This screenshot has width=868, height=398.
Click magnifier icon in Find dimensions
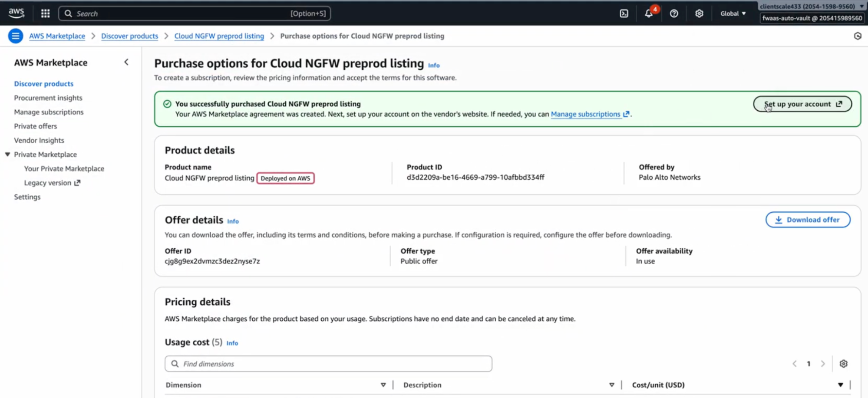pos(175,364)
